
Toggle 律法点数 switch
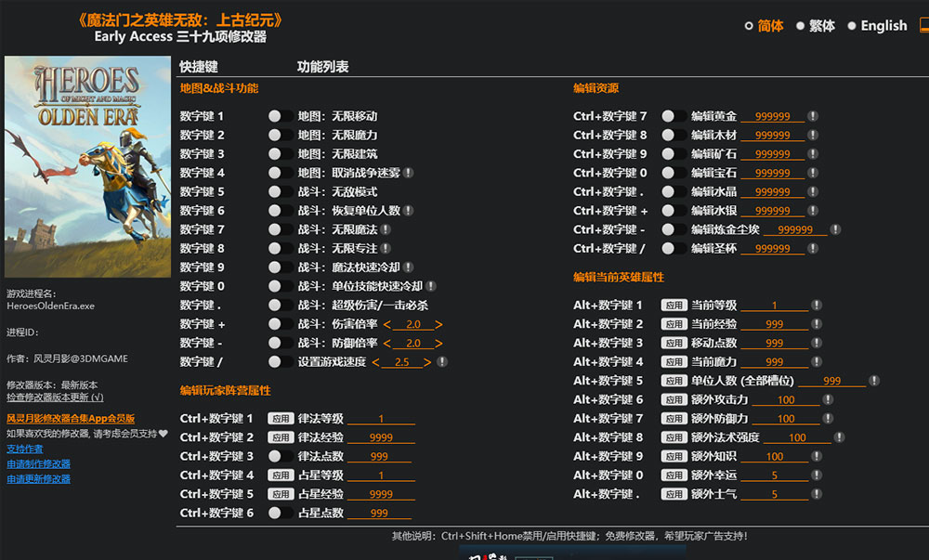280,456
